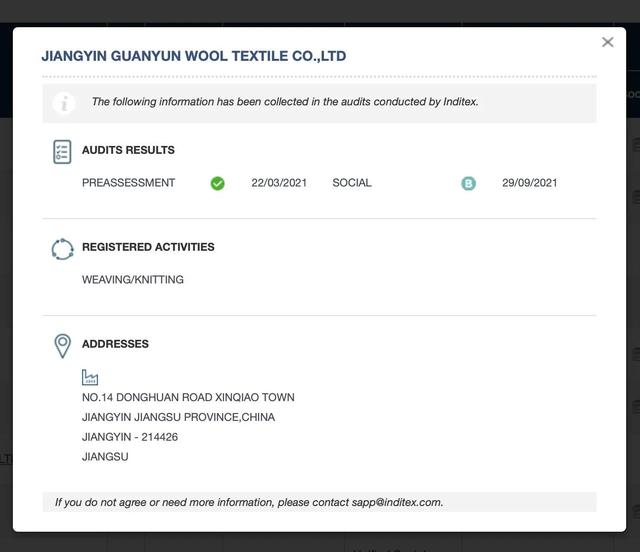Click the Registered Activities circular icon

62,249
